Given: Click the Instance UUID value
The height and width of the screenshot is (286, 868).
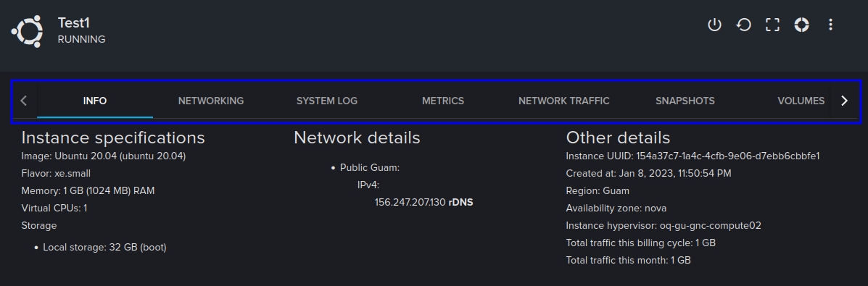Looking at the screenshot, I should point(727,156).
